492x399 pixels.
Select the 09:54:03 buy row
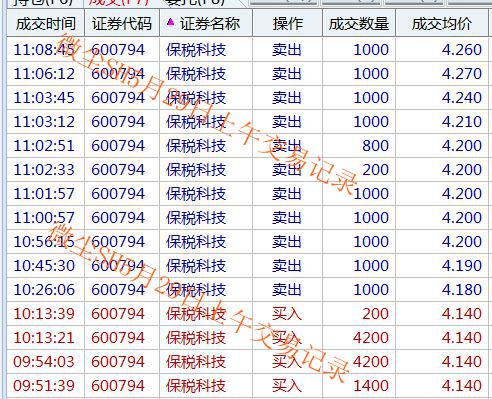pyautogui.click(x=247, y=362)
